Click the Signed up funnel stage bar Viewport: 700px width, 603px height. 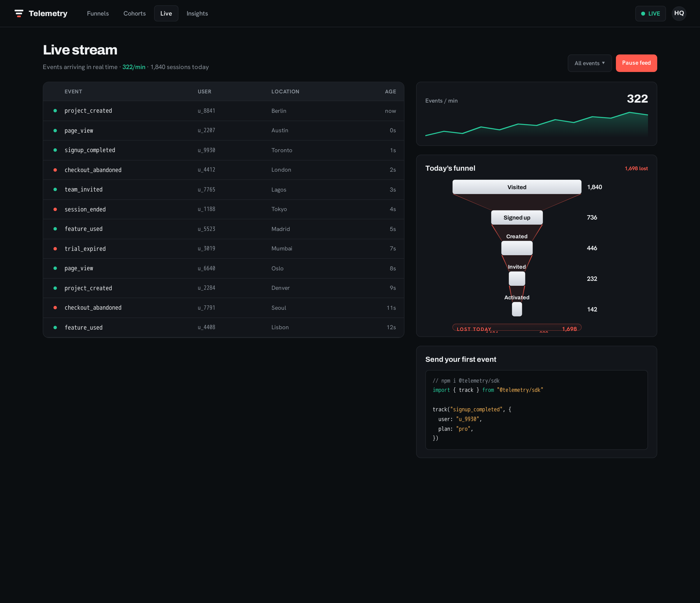click(517, 217)
